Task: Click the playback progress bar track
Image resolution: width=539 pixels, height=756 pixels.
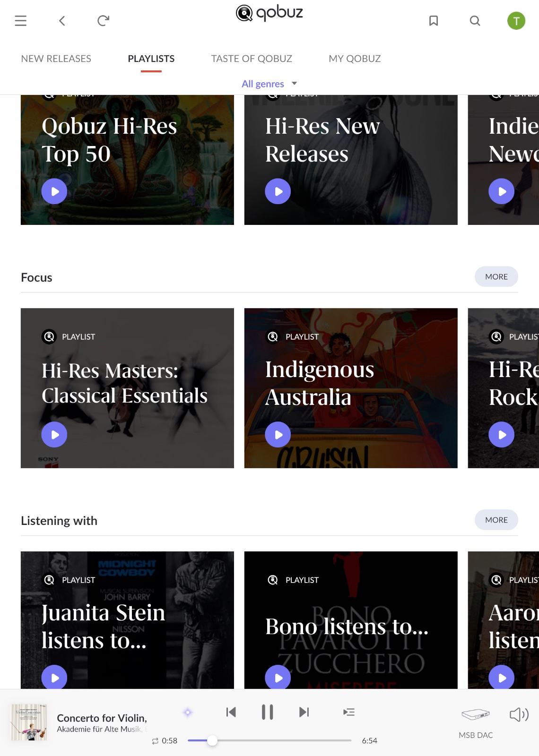Action: coord(269,740)
